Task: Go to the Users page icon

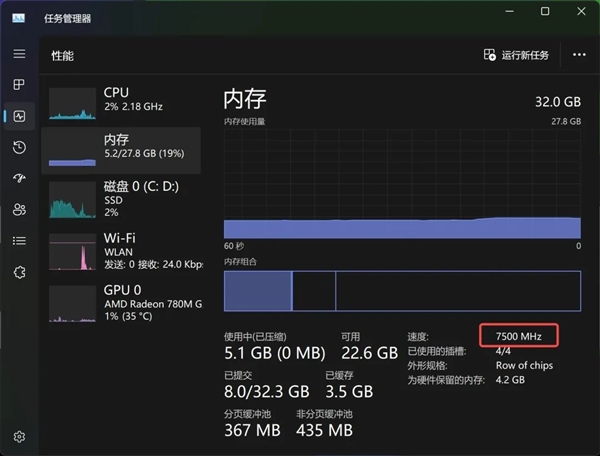Action: tap(19, 209)
